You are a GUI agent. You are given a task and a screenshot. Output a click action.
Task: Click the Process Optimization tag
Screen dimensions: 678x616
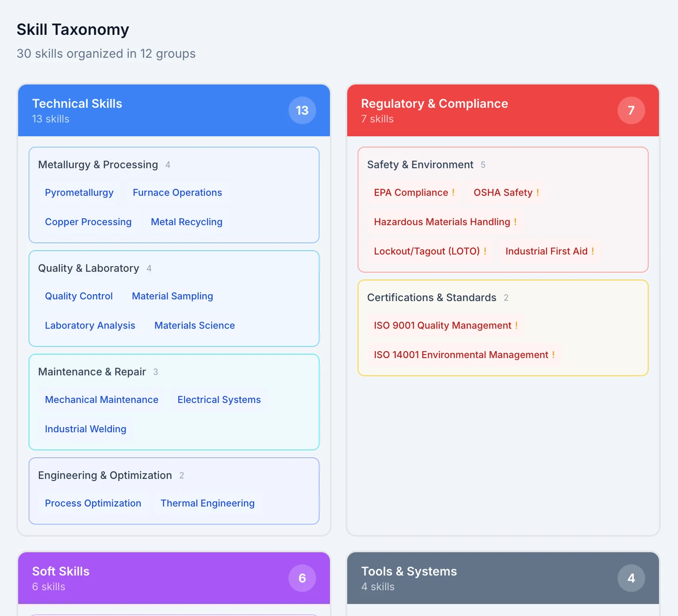[x=93, y=503]
